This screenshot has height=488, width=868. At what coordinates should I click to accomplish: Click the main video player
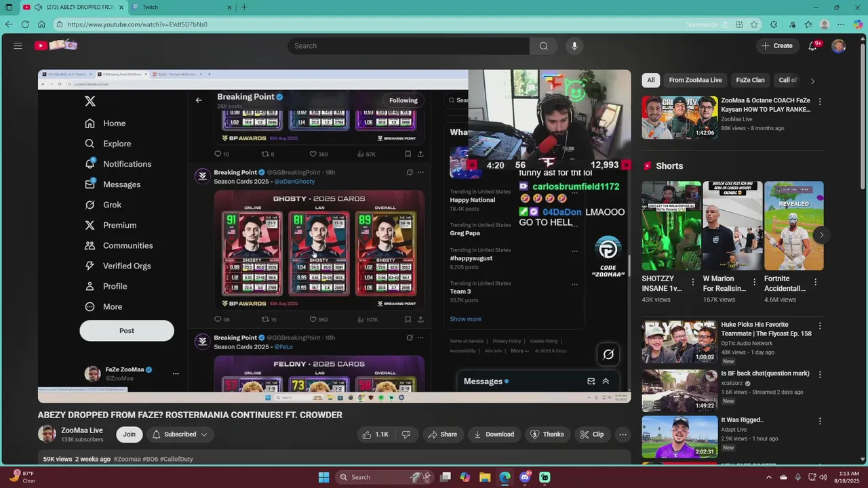click(334, 236)
